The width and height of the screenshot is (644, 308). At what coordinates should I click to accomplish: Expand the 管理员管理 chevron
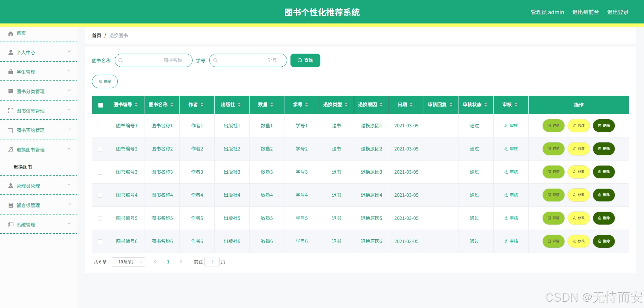[x=69, y=185]
